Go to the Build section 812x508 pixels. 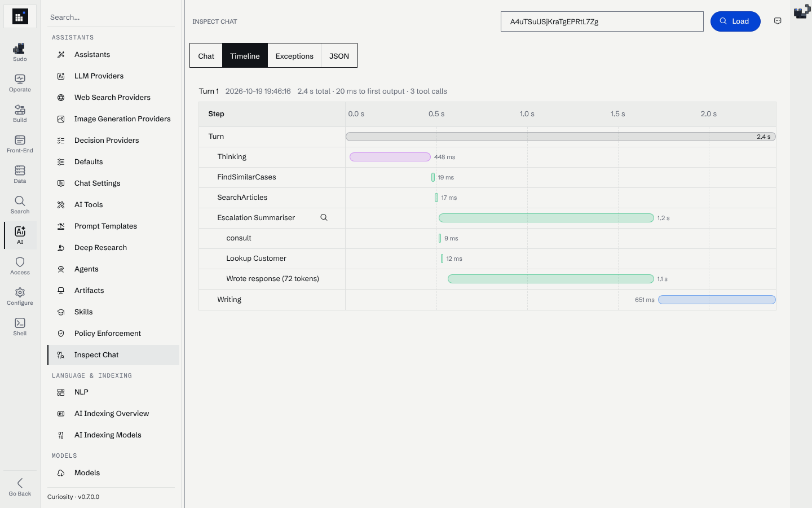tap(20, 113)
